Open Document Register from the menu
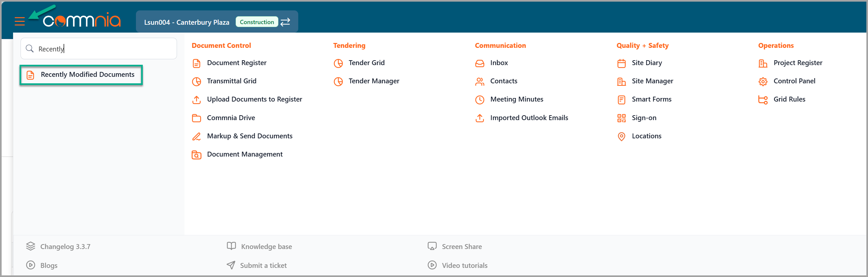868x277 pixels. (x=237, y=63)
